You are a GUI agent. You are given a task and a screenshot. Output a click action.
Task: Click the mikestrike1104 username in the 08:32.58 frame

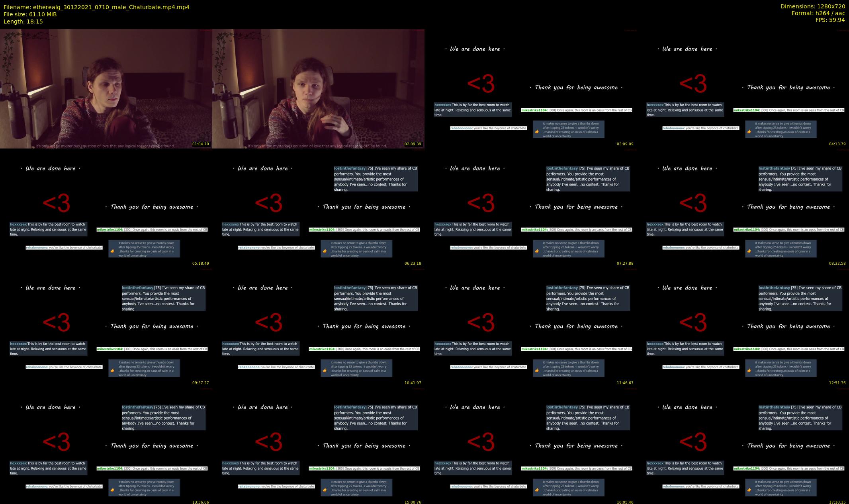pyautogui.click(x=747, y=230)
